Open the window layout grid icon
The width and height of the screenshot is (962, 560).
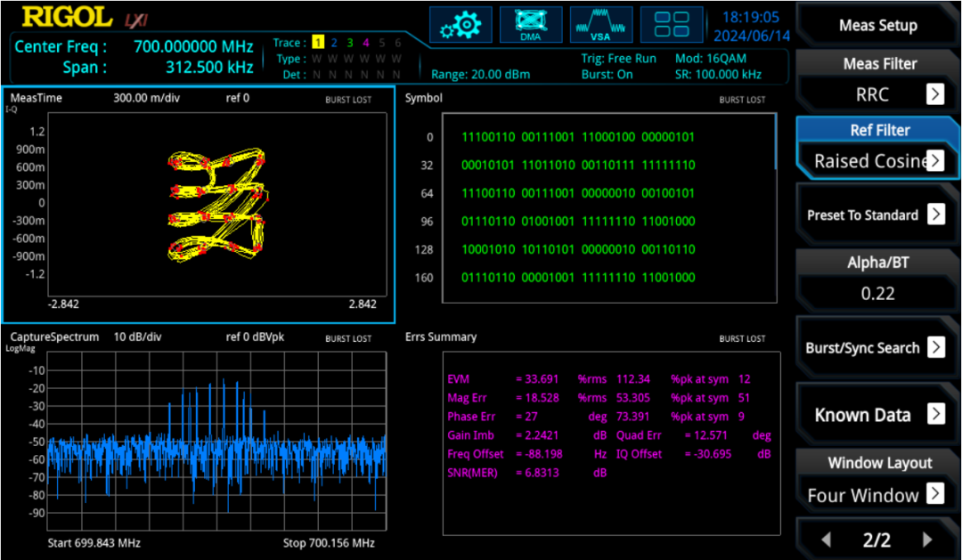[x=671, y=25]
